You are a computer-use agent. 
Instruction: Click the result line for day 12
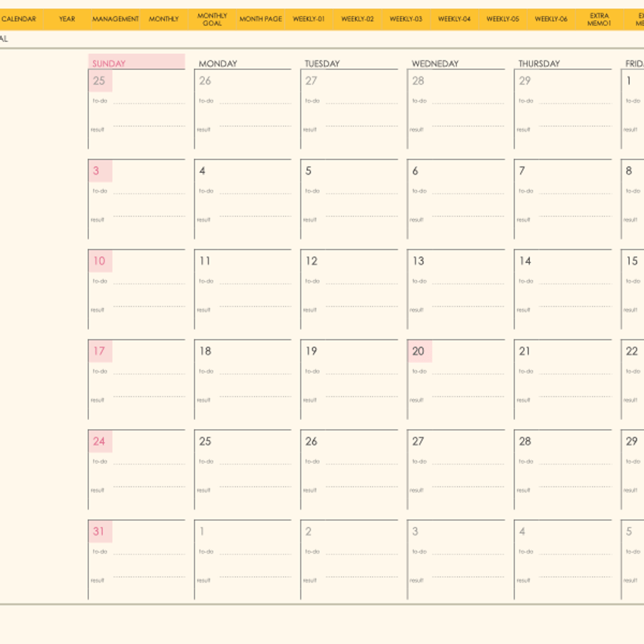(x=362, y=307)
